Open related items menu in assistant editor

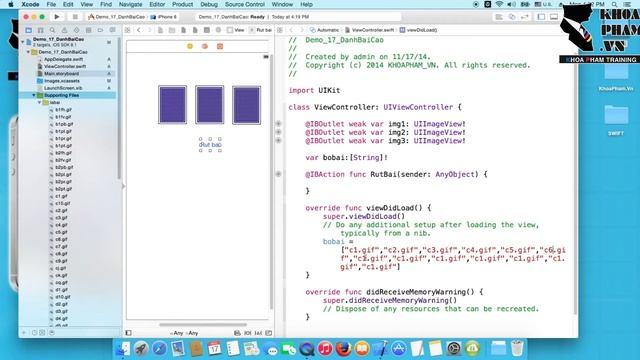tap(280, 30)
